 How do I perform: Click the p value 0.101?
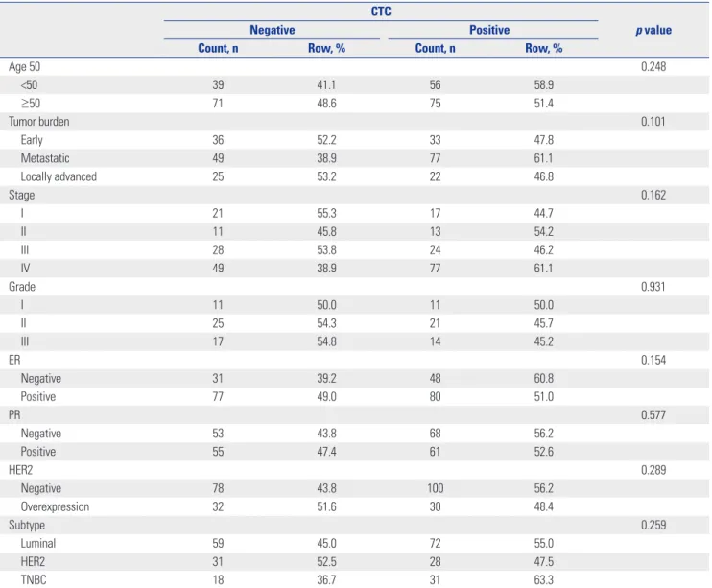[x=653, y=122]
